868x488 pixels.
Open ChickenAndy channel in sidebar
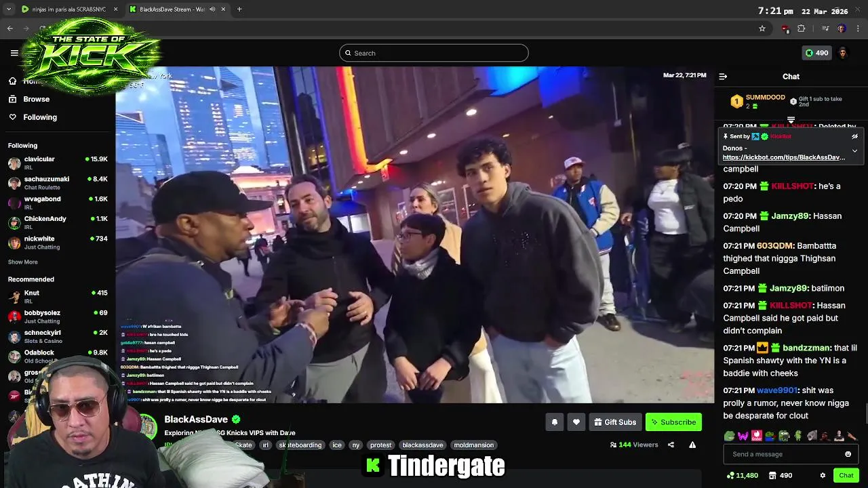[58, 223]
